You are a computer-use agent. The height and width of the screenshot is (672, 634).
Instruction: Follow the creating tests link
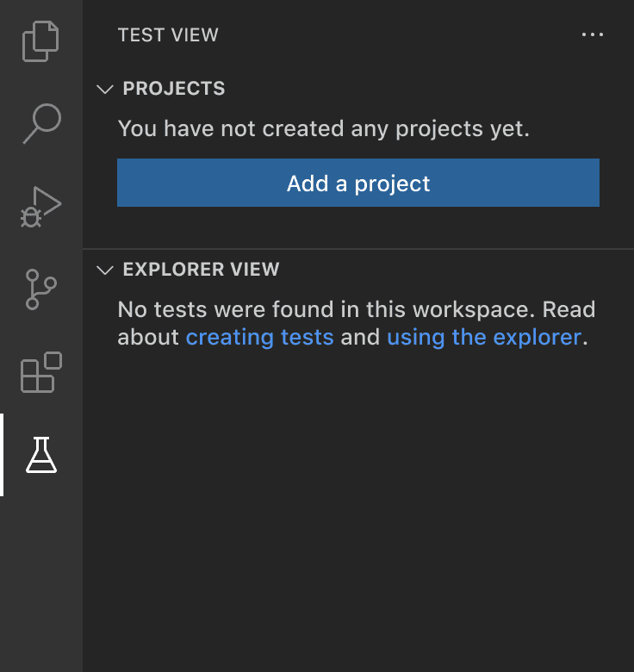coord(259,337)
